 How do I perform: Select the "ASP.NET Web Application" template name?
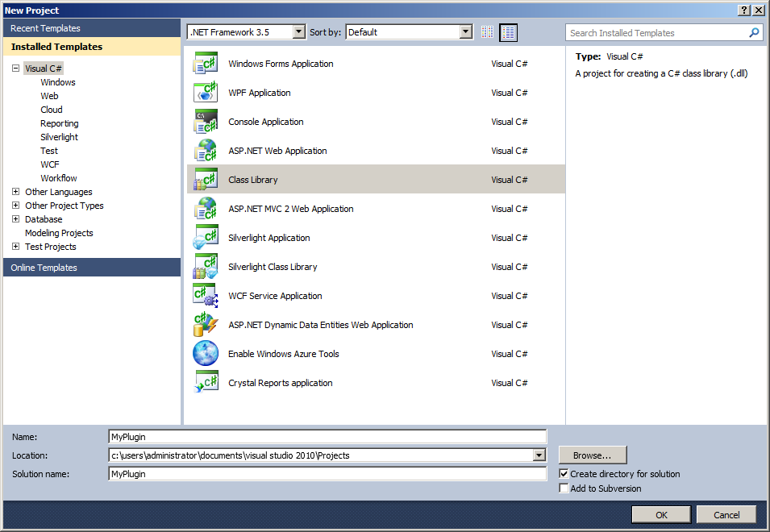(277, 151)
